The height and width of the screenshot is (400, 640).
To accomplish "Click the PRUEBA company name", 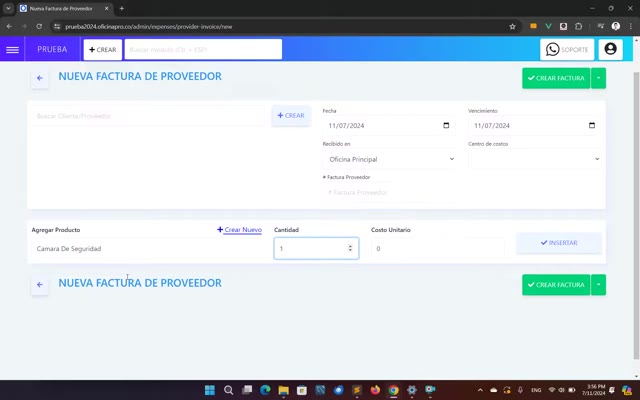I will pyautogui.click(x=52, y=49).
